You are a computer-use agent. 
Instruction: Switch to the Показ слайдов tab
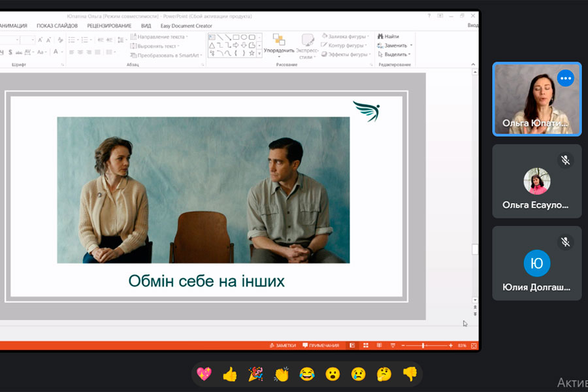[57, 25]
